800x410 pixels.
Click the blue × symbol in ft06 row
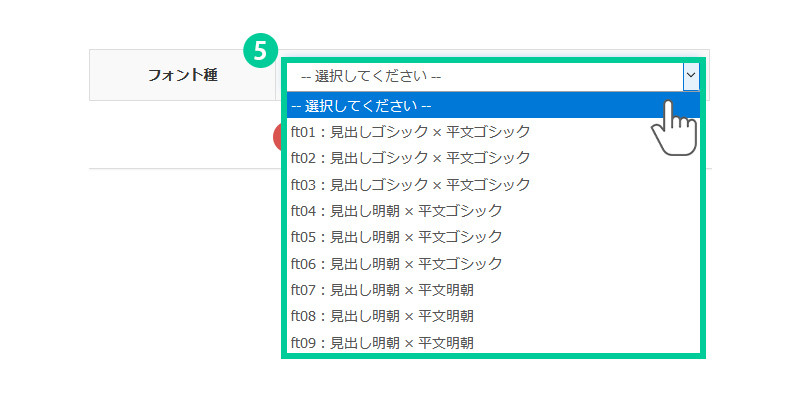coord(408,263)
